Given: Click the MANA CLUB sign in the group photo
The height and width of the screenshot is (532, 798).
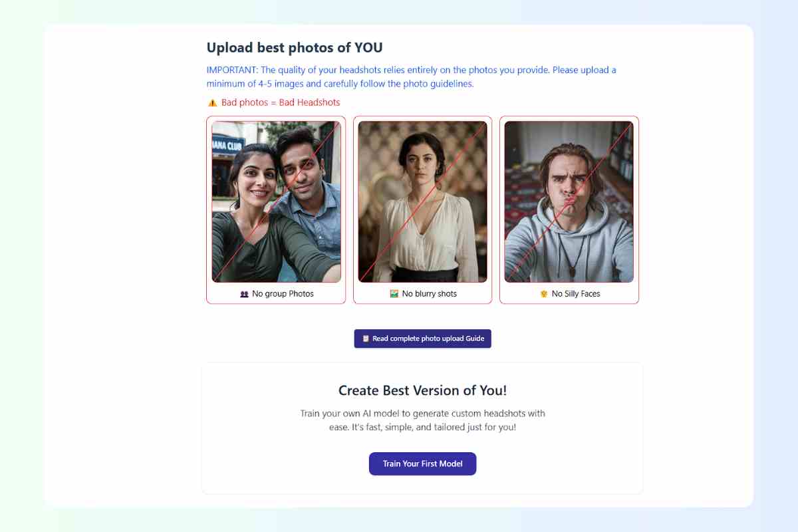Looking at the screenshot, I should pos(227,144).
